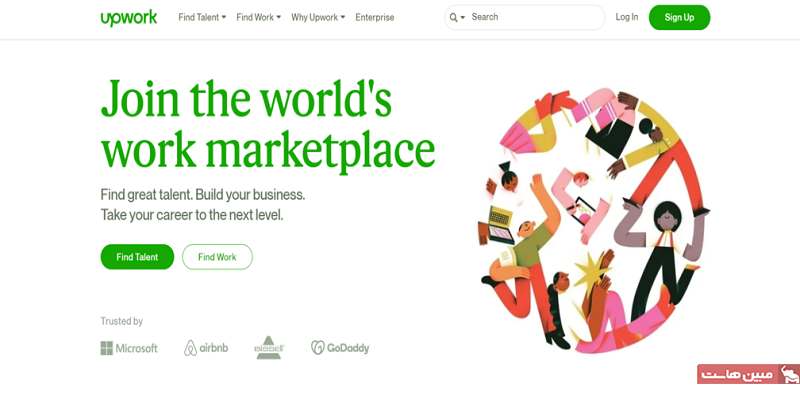Click the Bissell logo
This screenshot has width=800, height=400.
click(269, 347)
